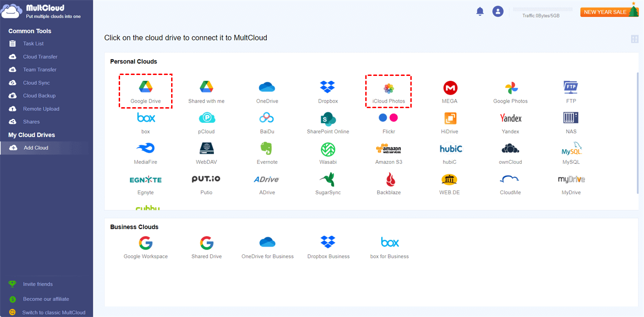This screenshot has width=644, height=317.
Task: Open Become our affiliate link
Action: (46, 299)
